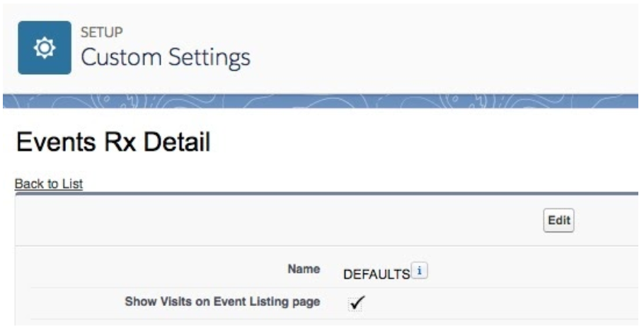Click the Setup gear icon
The width and height of the screenshot is (644, 330).
pyautogui.click(x=45, y=47)
